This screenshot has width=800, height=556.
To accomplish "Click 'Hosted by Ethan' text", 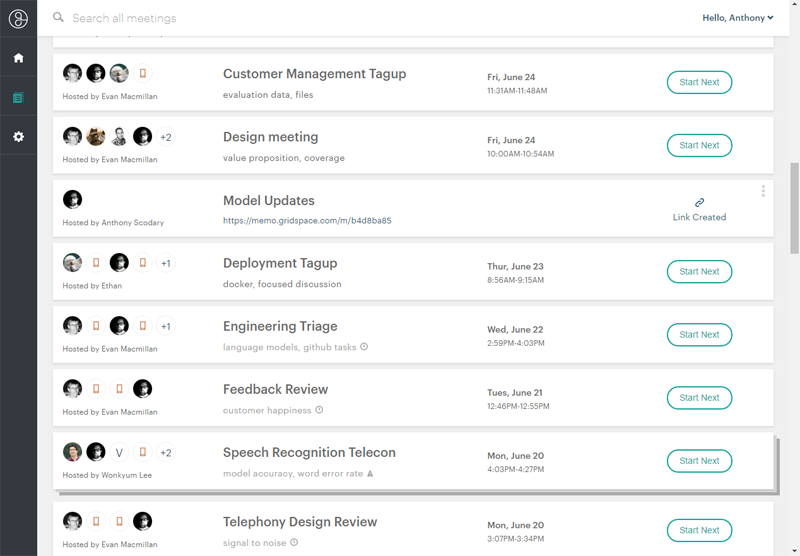I will point(92,286).
